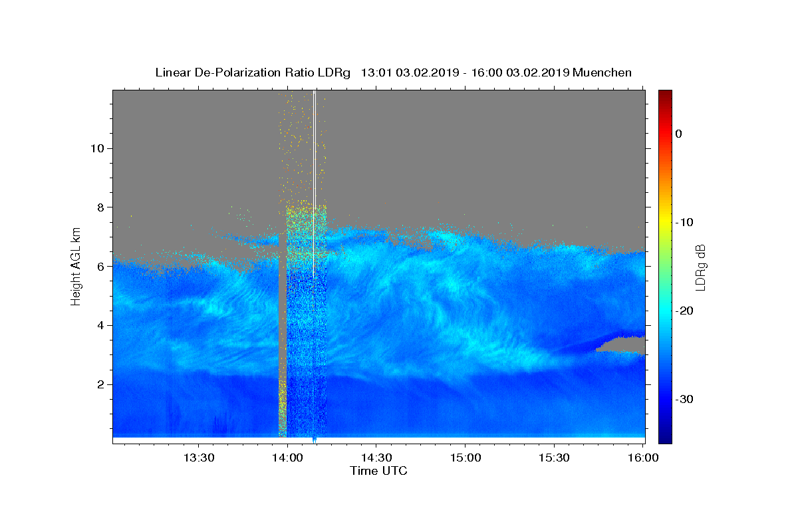
Task: Click the 'Muenchen' location in the title
Action: point(602,72)
